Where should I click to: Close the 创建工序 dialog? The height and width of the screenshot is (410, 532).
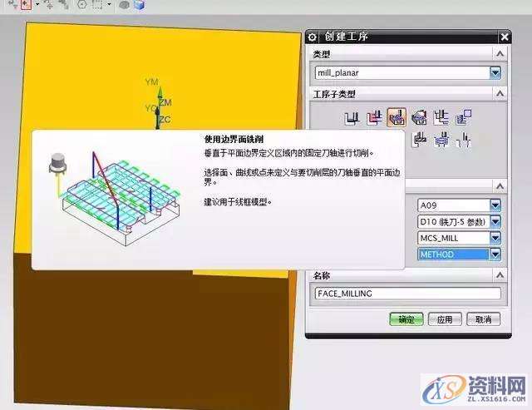pyautogui.click(x=505, y=37)
